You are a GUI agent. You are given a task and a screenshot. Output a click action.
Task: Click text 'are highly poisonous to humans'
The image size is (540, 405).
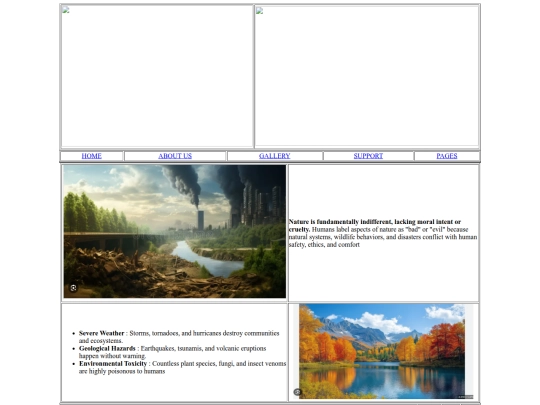[x=122, y=371]
